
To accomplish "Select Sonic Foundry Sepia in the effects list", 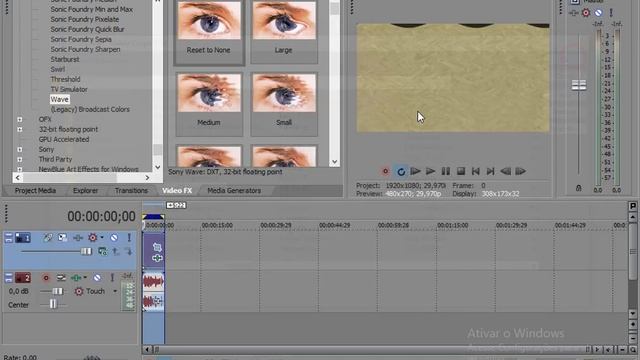I will click(x=81, y=39).
